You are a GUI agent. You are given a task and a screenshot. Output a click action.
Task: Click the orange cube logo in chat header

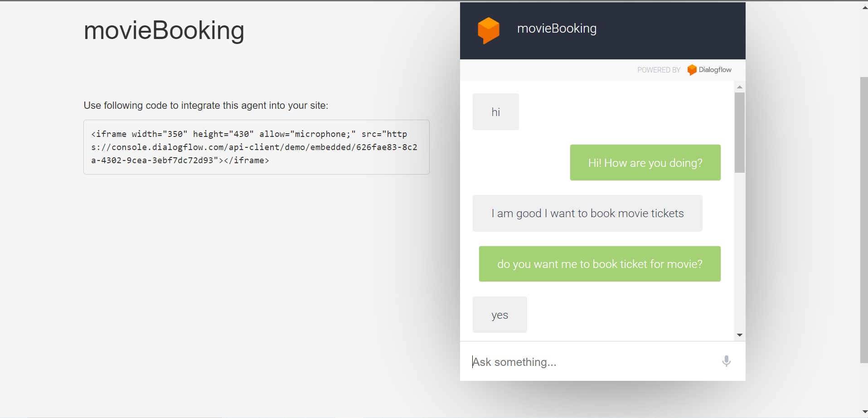489,30
